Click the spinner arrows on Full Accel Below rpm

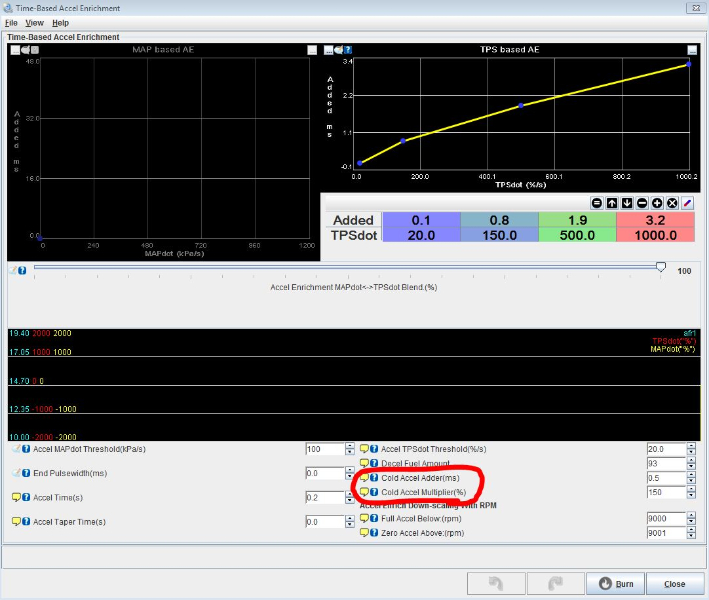[691, 518]
